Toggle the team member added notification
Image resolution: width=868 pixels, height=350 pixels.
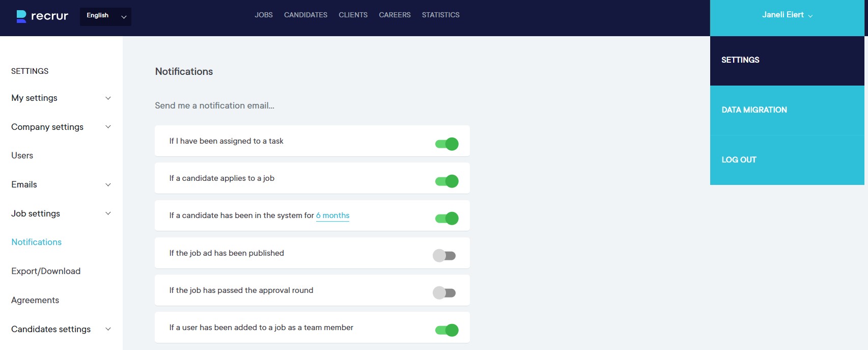tap(446, 330)
